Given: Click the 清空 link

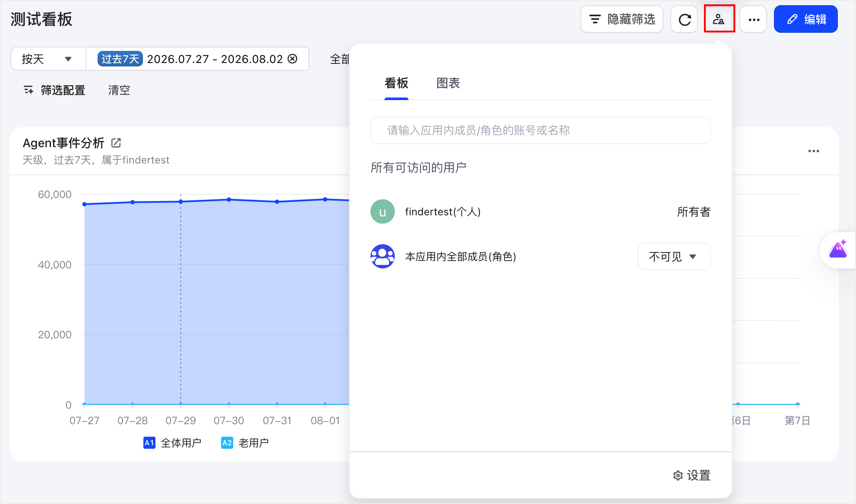Looking at the screenshot, I should pos(119,90).
